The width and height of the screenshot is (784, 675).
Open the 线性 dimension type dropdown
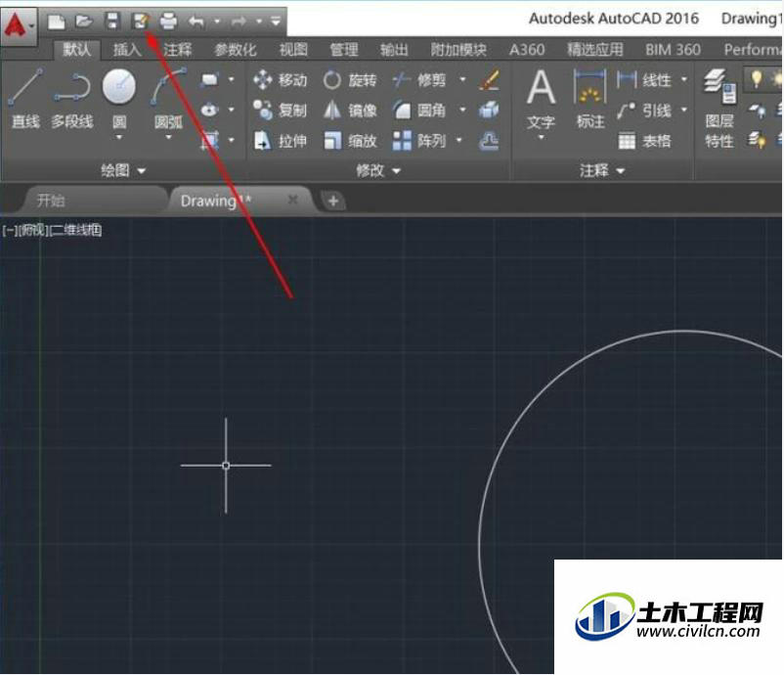pyautogui.click(x=684, y=79)
